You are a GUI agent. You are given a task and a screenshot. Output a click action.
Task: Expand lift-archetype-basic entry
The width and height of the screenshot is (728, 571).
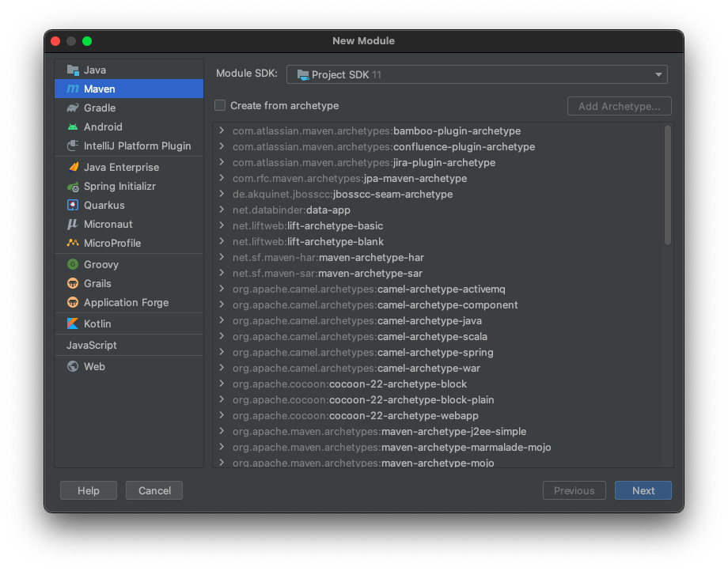pyautogui.click(x=222, y=225)
